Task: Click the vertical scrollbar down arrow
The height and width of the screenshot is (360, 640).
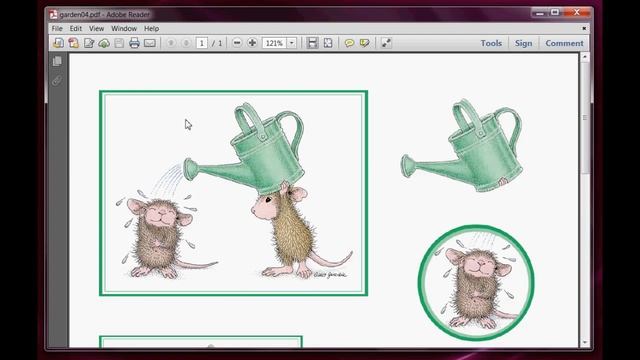Action: point(585,342)
